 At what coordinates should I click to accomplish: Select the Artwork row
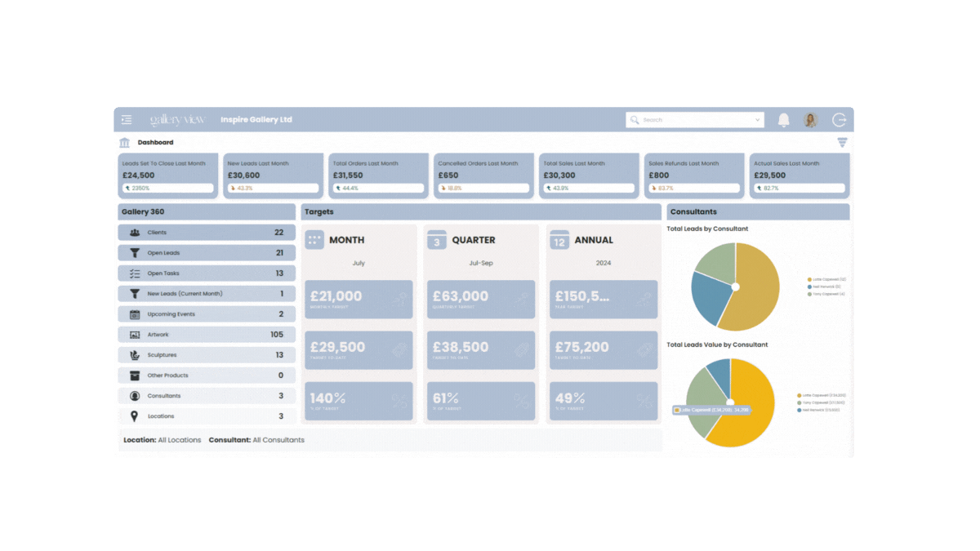(207, 335)
